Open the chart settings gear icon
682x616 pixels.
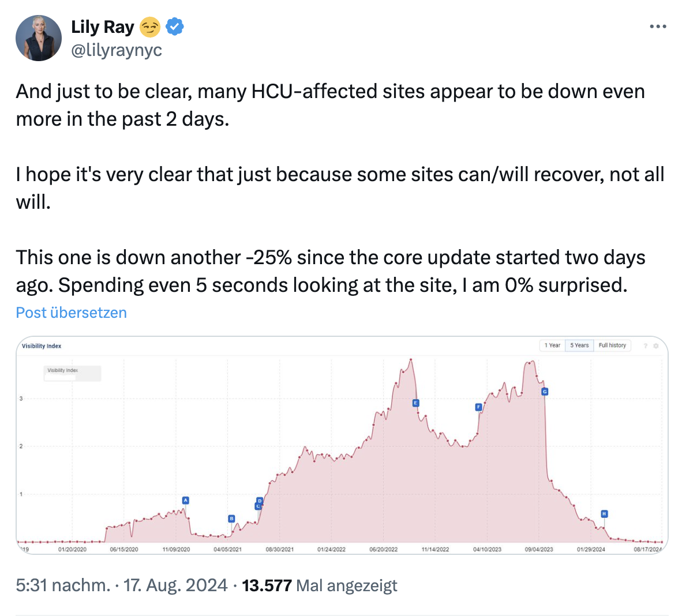pyautogui.click(x=656, y=345)
